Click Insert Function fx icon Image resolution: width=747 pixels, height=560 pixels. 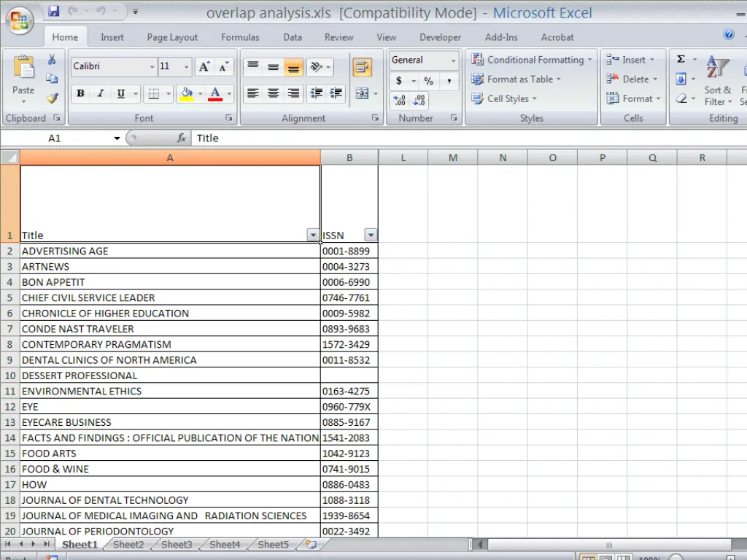[181, 138]
